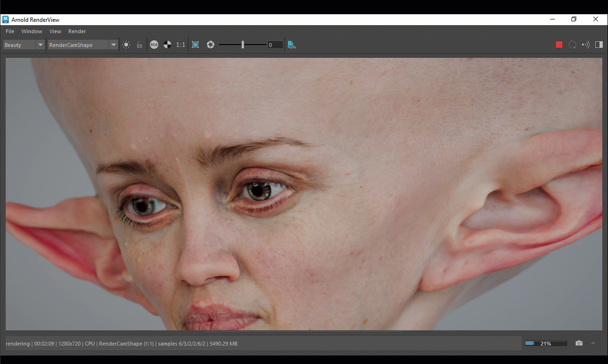This screenshot has width=608, height=364.
Task: Click the exposure value input field
Action: [x=275, y=45]
